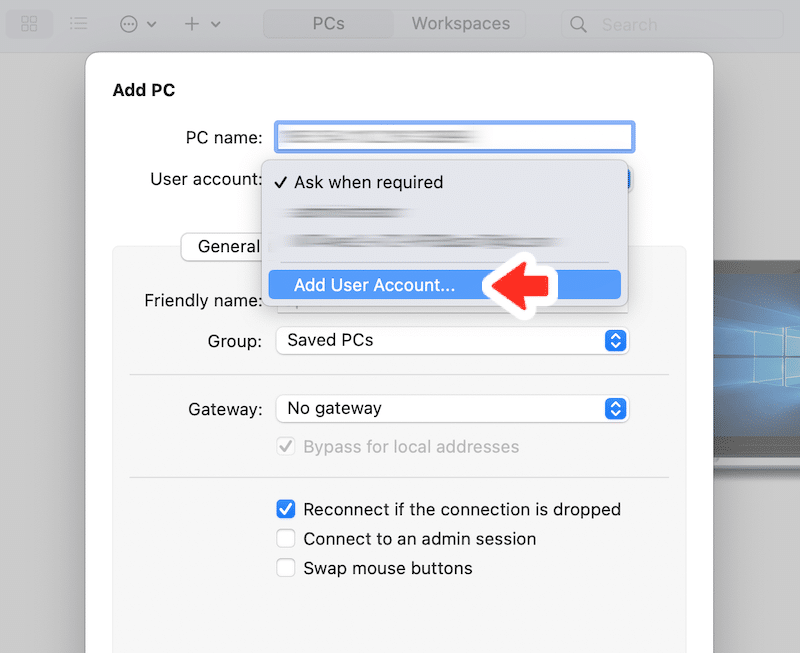Open the No gateway dropdown
Image resolution: width=800 pixels, height=653 pixels.
tap(452, 409)
